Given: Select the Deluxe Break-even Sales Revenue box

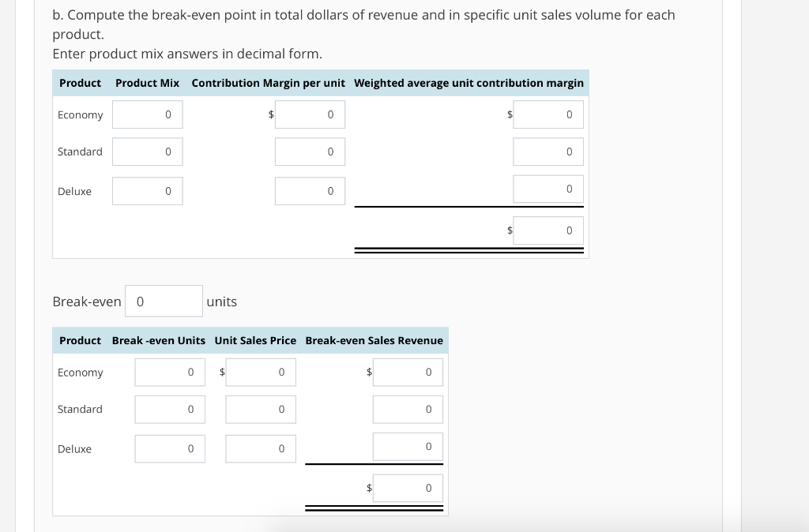Looking at the screenshot, I should pyautogui.click(x=408, y=446).
